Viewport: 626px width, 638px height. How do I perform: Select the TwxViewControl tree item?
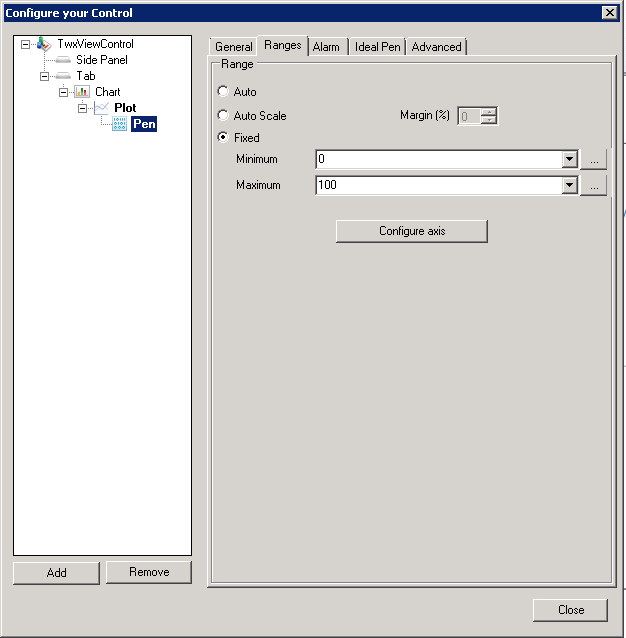pos(96,44)
